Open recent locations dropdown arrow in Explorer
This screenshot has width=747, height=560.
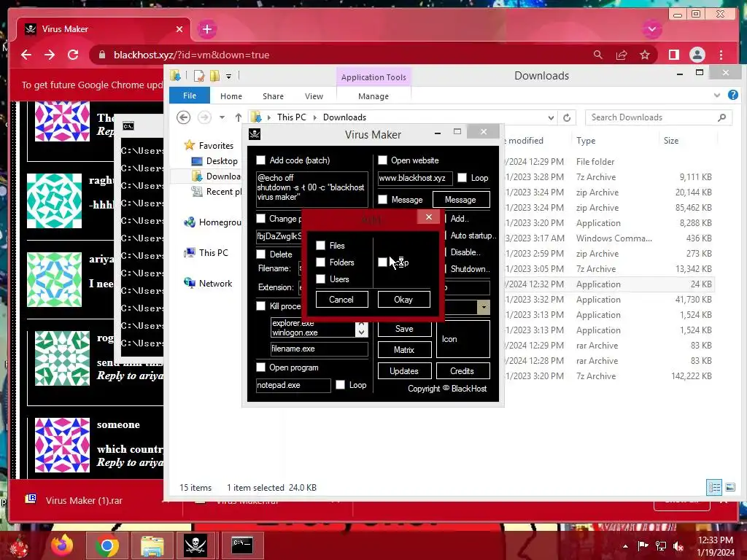[222, 117]
